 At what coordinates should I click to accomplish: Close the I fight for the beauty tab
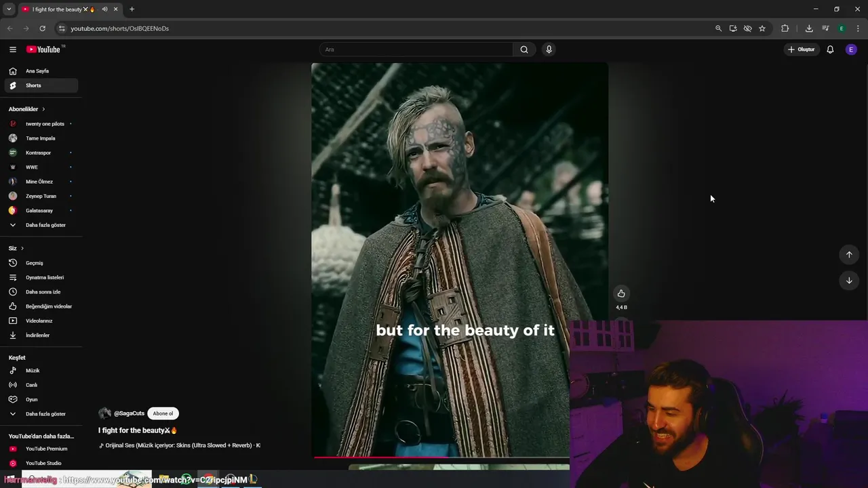(116, 9)
